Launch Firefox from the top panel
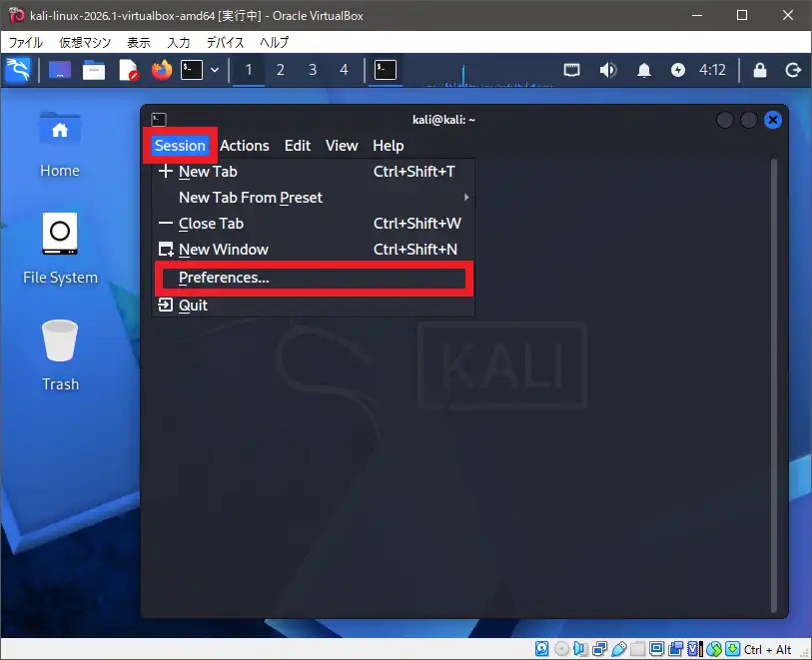 161,70
